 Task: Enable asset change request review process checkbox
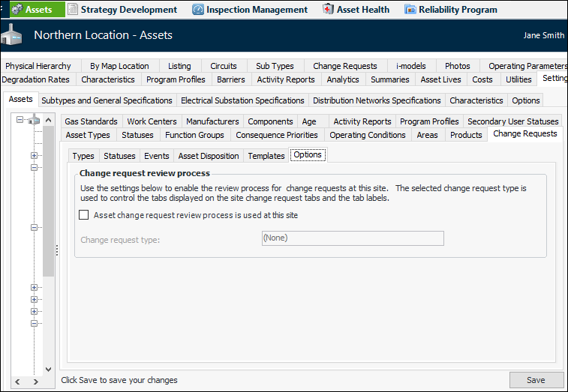[84, 215]
